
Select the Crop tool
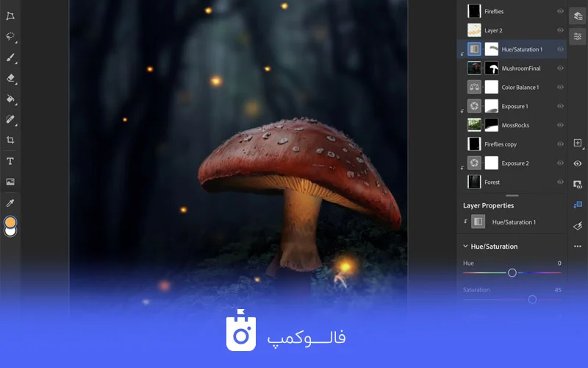[x=10, y=140]
